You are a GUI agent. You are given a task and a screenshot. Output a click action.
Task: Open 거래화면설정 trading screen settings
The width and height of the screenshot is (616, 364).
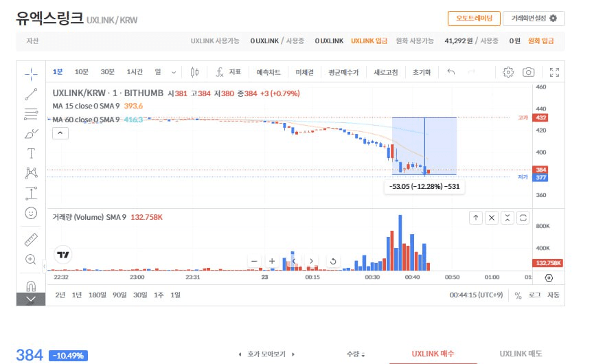tap(534, 19)
